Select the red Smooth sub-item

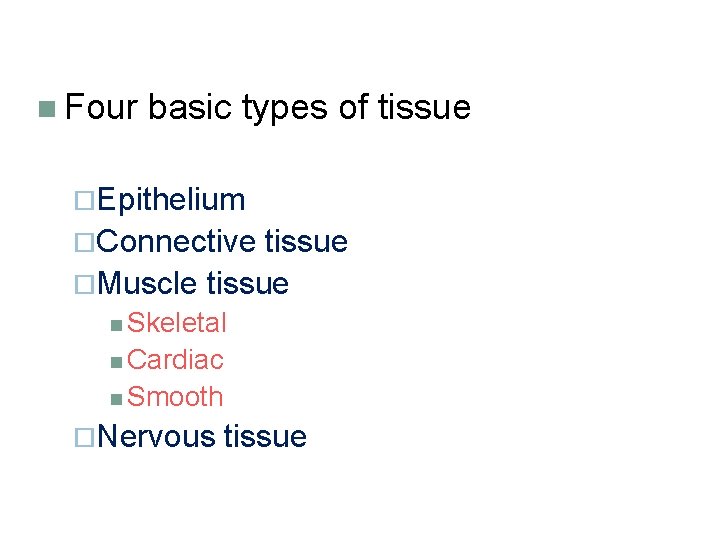pos(175,397)
